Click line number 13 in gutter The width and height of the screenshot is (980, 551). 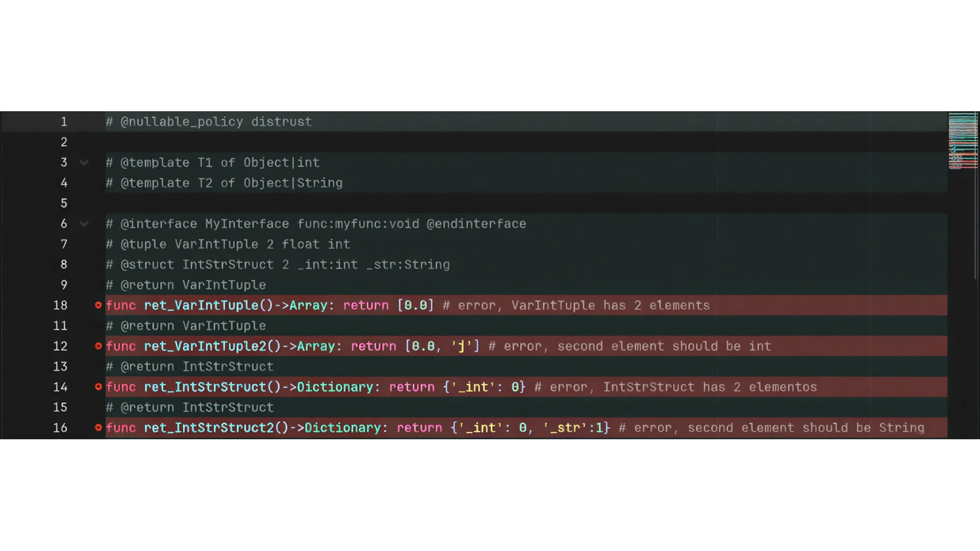pos(60,366)
